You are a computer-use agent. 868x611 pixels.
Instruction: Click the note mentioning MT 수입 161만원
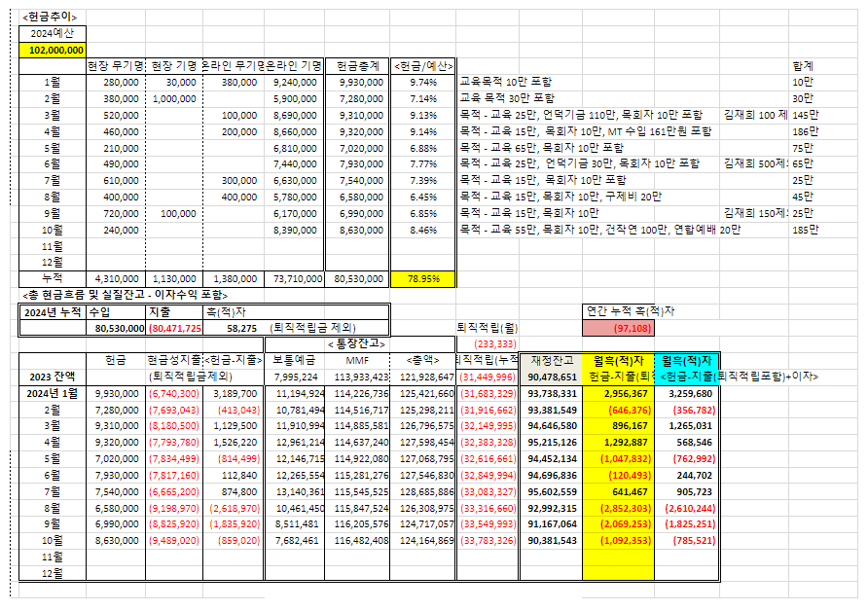[x=586, y=131]
